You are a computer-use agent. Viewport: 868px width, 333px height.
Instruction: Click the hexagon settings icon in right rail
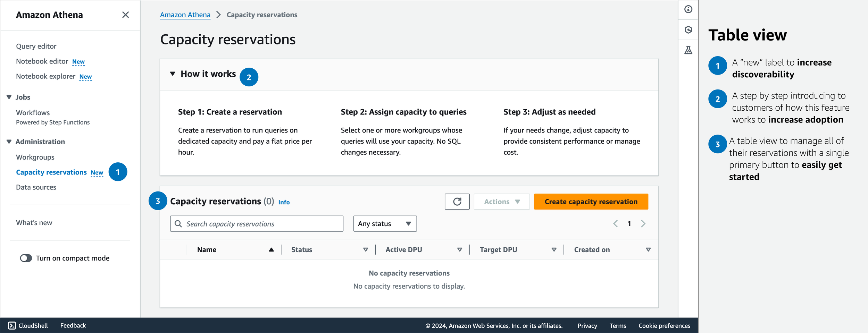688,30
